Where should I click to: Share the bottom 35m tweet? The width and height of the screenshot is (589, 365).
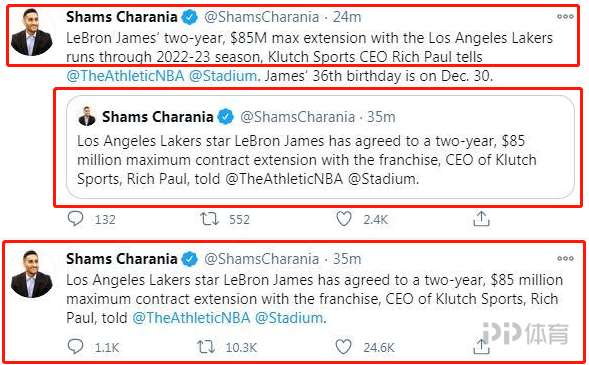[481, 347]
